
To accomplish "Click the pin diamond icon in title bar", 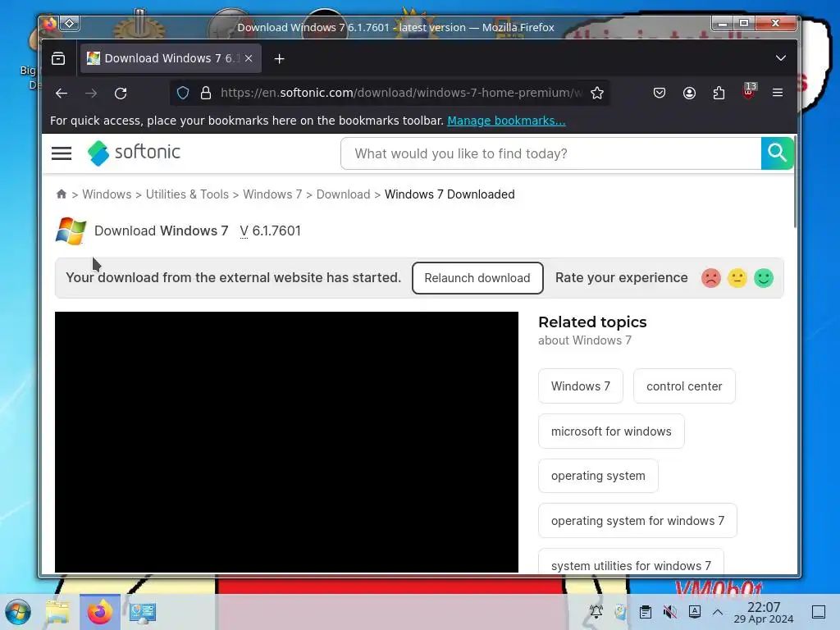I will pos(70,24).
